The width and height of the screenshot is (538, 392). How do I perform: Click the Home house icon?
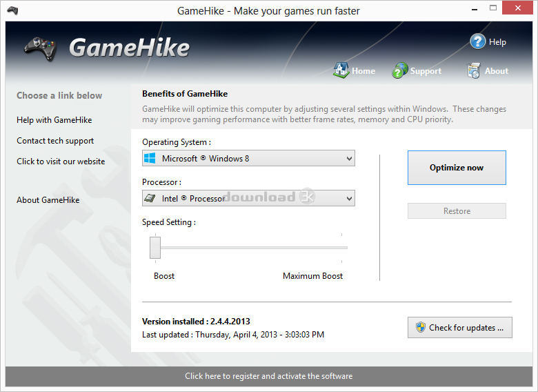[x=341, y=70]
